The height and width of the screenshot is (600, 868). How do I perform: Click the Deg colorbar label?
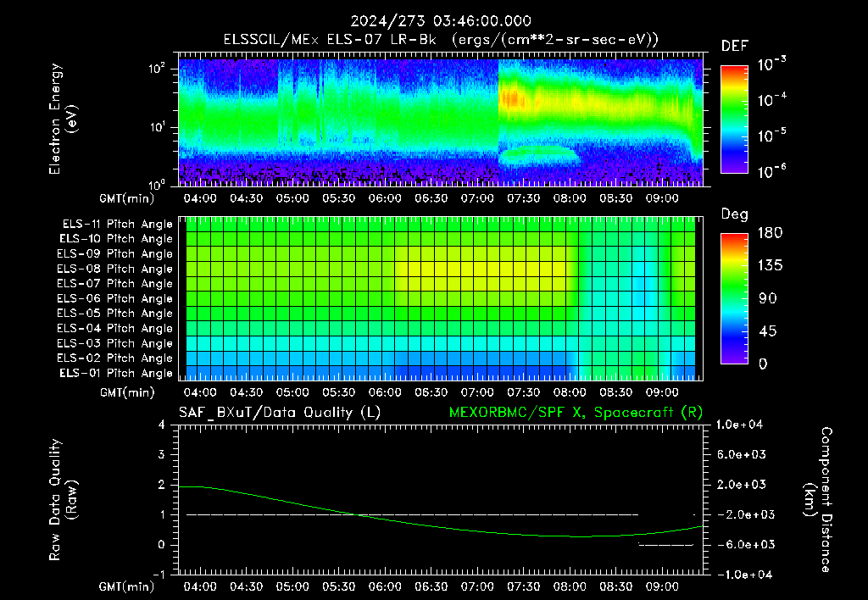[x=735, y=214]
